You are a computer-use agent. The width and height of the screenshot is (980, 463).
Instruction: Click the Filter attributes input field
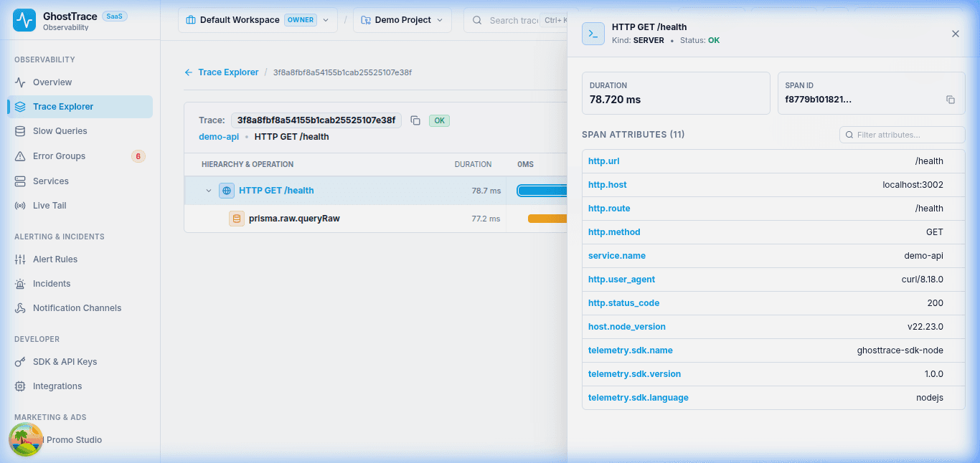tap(903, 135)
